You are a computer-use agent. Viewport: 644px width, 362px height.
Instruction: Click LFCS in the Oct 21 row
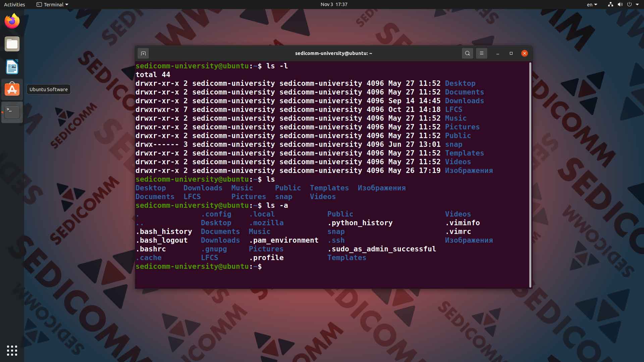453,110
